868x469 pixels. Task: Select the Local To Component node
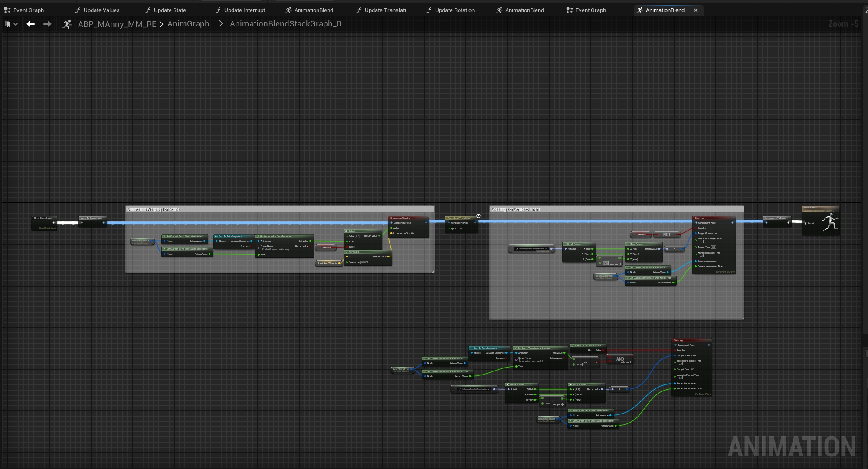click(x=92, y=221)
